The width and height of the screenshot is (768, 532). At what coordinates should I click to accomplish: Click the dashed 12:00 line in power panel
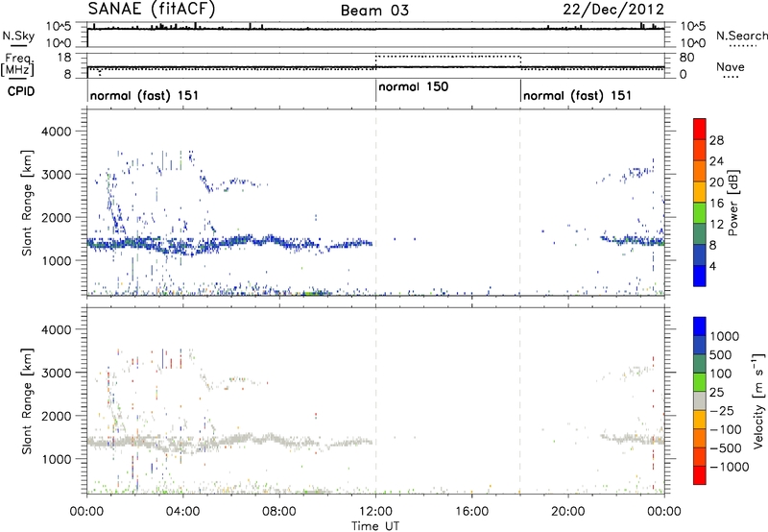375,203
